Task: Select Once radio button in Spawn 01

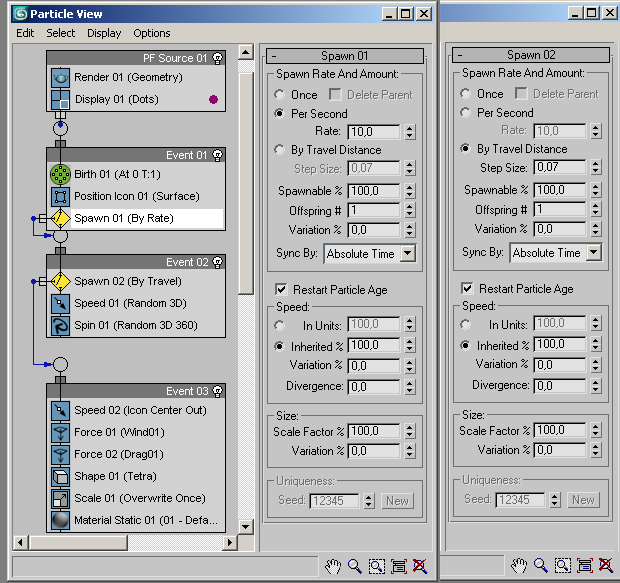Action: pos(281,95)
